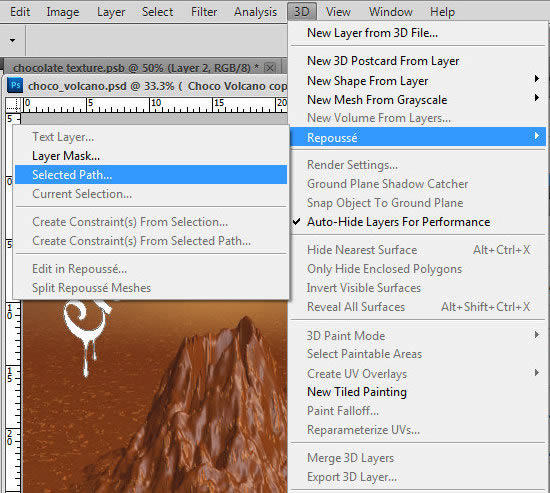The width and height of the screenshot is (550, 493).
Task: Click the Ps document icon
Action: pos(15,85)
